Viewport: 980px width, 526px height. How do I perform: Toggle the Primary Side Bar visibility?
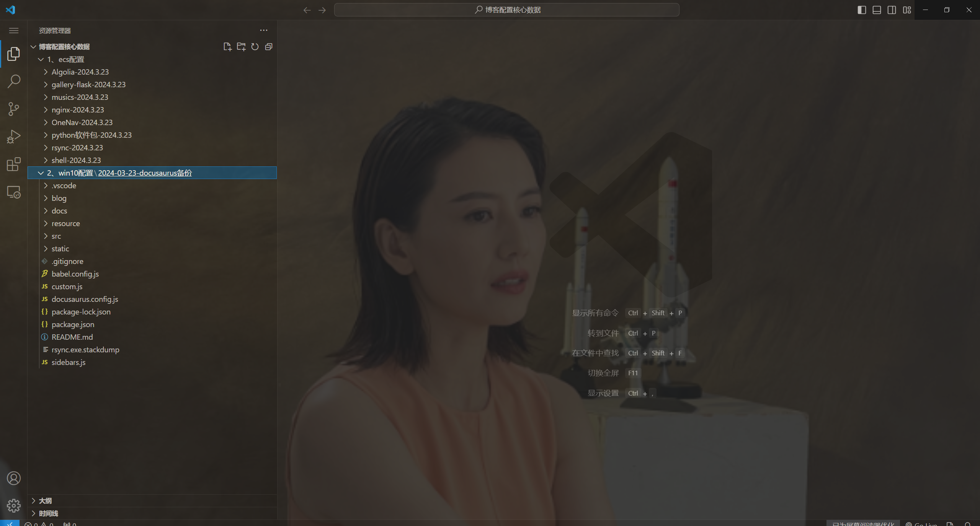[x=861, y=10]
